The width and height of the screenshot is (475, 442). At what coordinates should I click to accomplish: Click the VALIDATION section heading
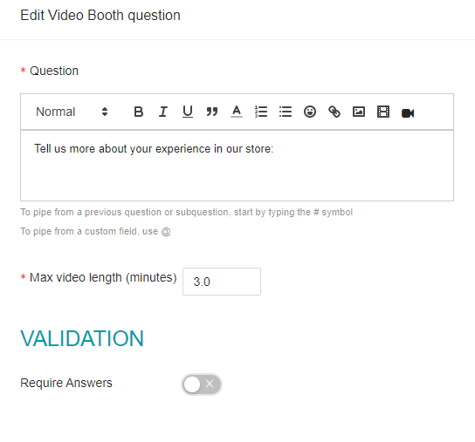point(82,339)
